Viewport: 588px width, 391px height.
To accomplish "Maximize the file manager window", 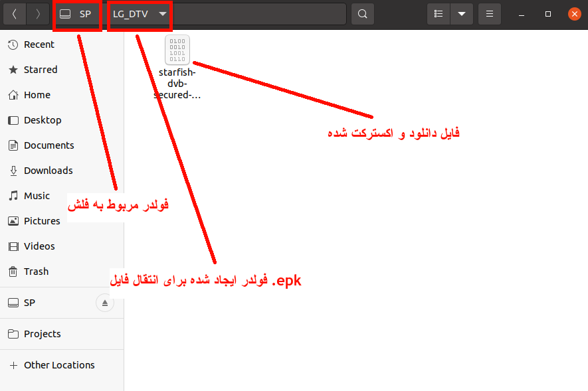I will coord(548,14).
